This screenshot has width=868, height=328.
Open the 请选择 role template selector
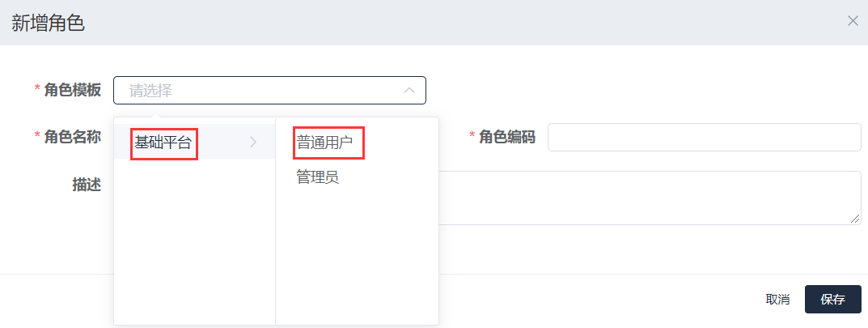pos(259,90)
